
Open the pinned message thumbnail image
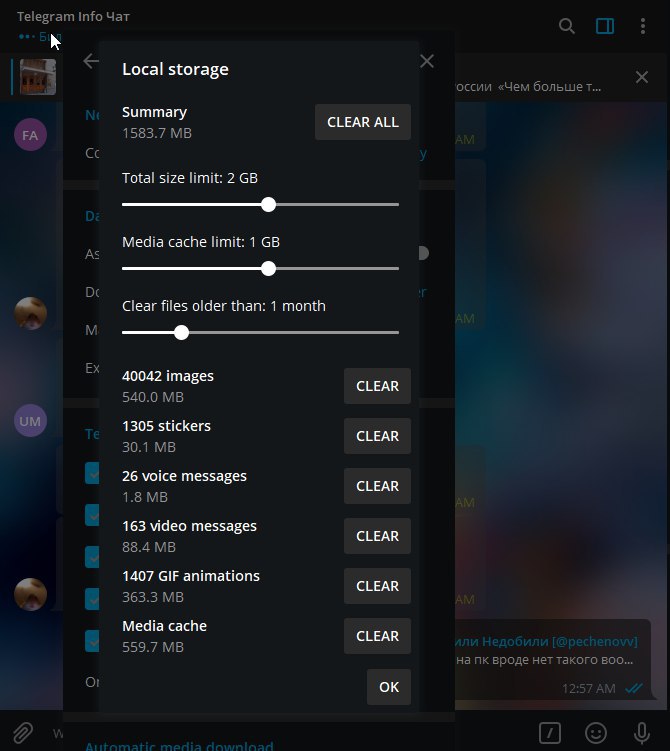pos(38,77)
